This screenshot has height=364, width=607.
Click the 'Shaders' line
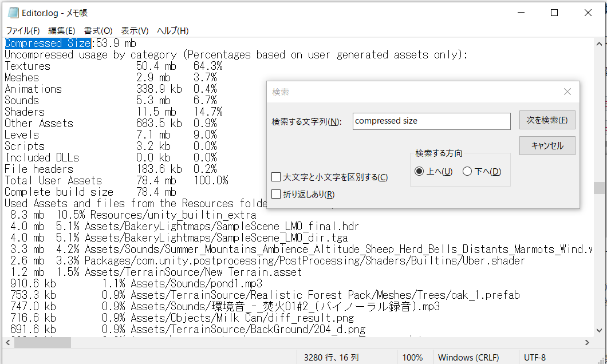click(x=113, y=112)
